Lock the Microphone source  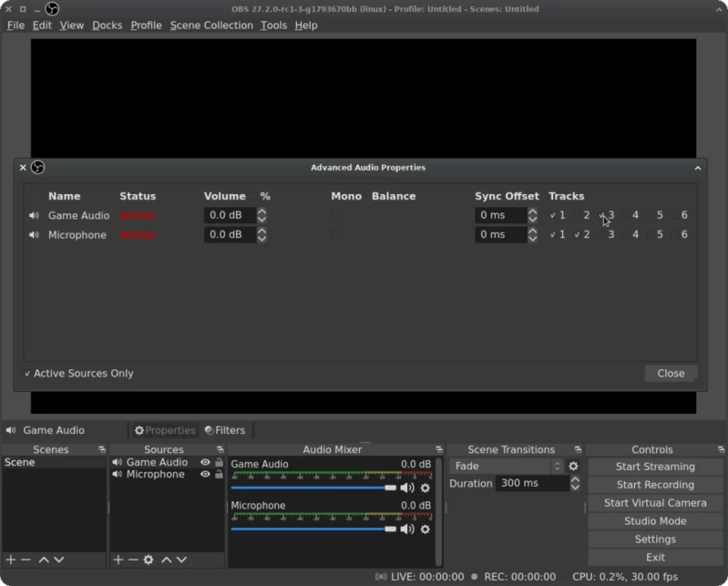tap(220, 474)
